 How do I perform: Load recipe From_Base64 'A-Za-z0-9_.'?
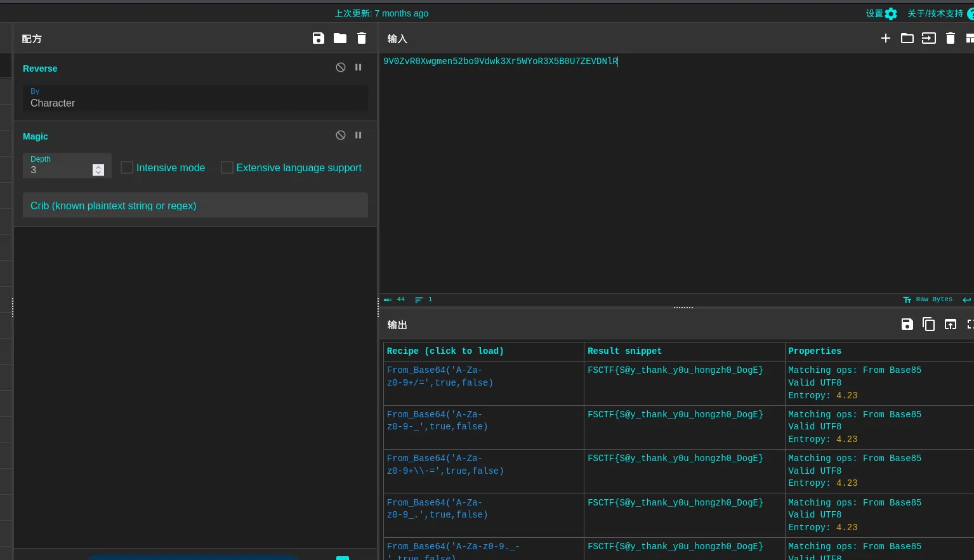tap(437, 509)
